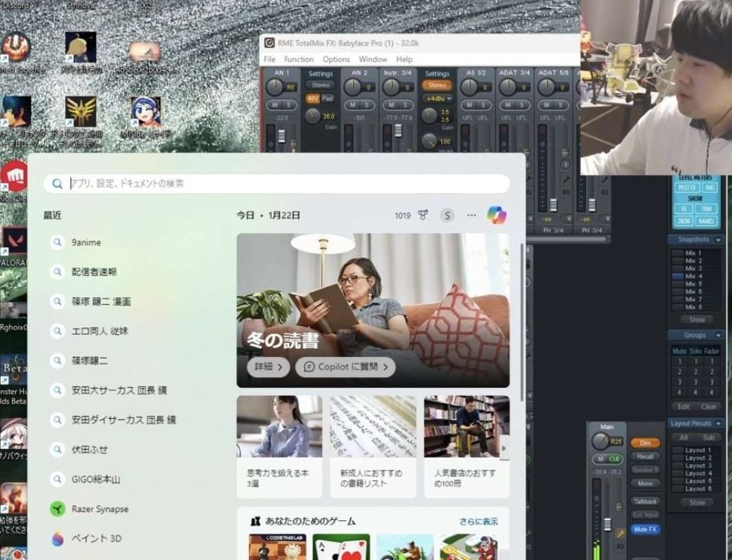The height and width of the screenshot is (560, 732).
Task: Click the rewards trophy icon beside 1019
Action: click(423, 215)
